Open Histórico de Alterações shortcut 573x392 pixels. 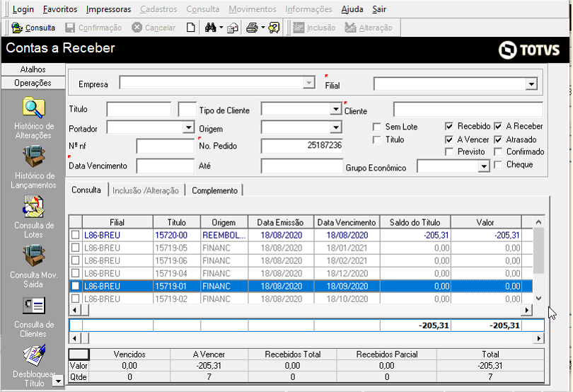33,117
